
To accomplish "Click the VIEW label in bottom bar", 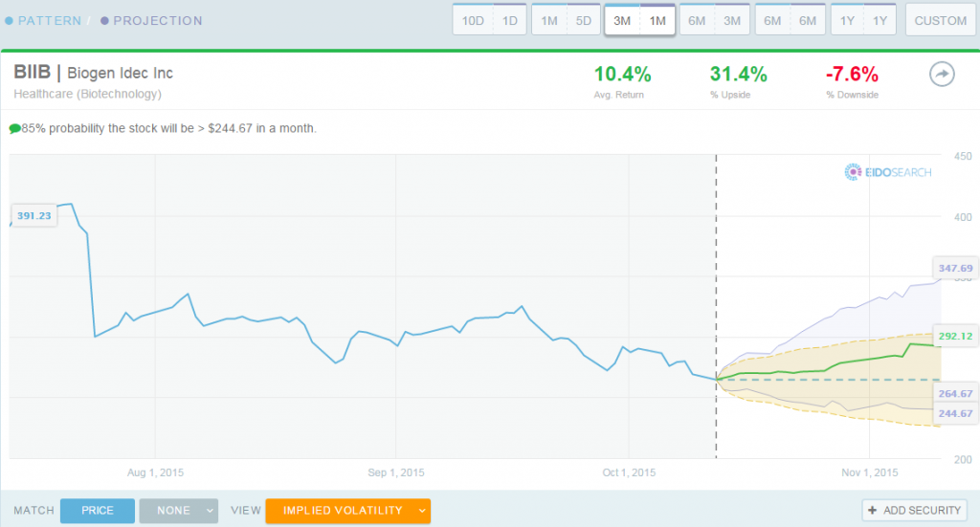I will point(246,510).
